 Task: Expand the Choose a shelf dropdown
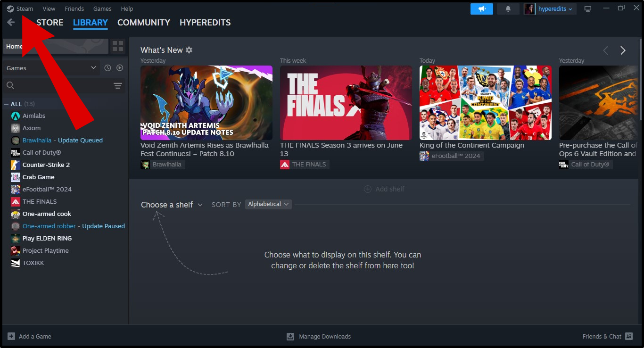172,205
